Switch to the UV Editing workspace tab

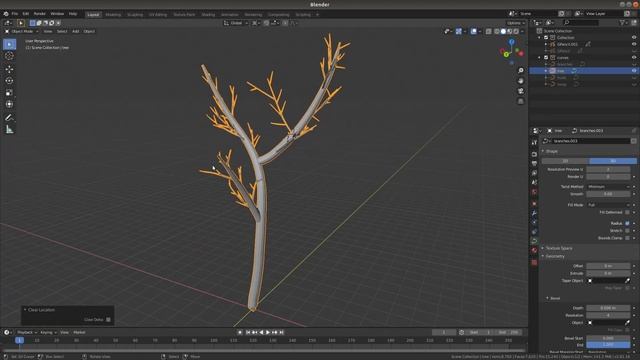click(158, 15)
